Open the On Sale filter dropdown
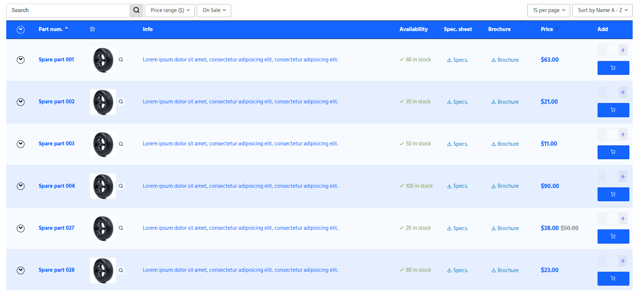The width and height of the screenshot is (644, 290). coord(214,10)
